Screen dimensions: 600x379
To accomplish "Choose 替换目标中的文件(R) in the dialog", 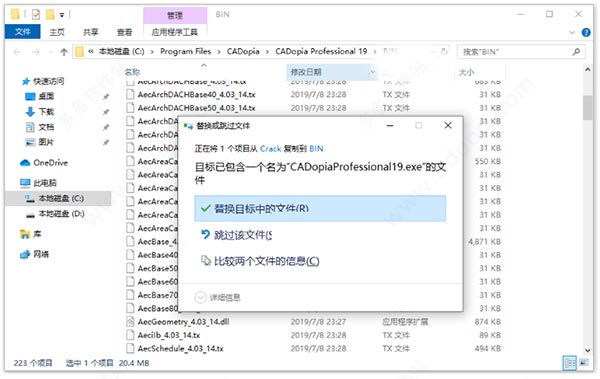I will 320,209.
